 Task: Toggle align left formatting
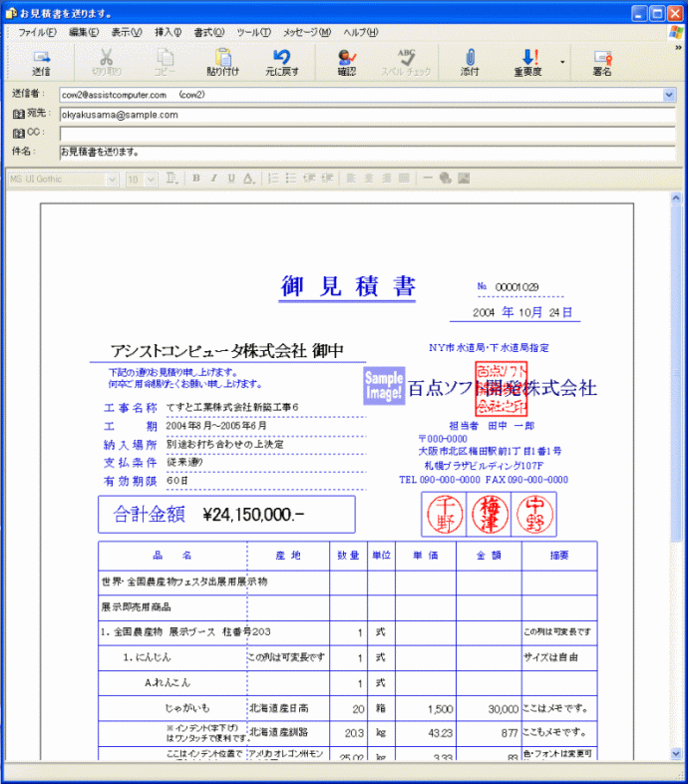[x=351, y=179]
